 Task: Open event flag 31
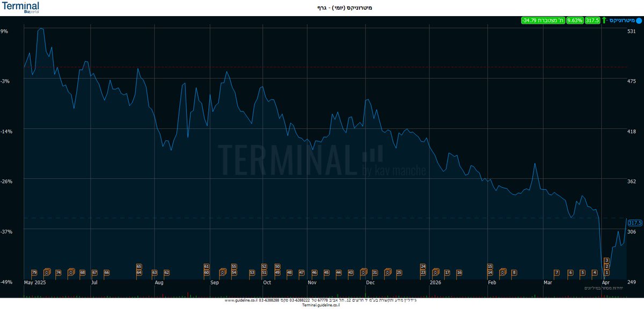point(375,272)
